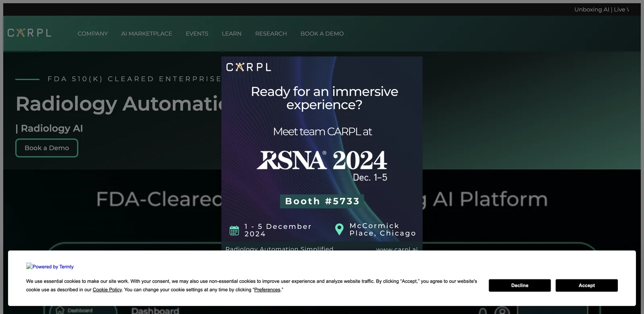This screenshot has height=314, width=644.
Task: Open the AI MARKETPLACE menu
Action: pyautogui.click(x=147, y=34)
